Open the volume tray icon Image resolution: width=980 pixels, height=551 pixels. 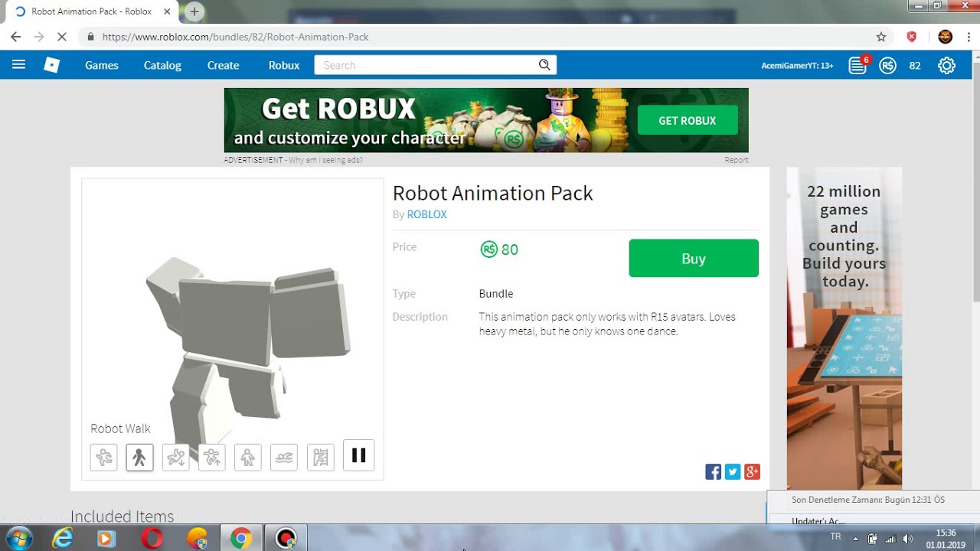coord(908,538)
